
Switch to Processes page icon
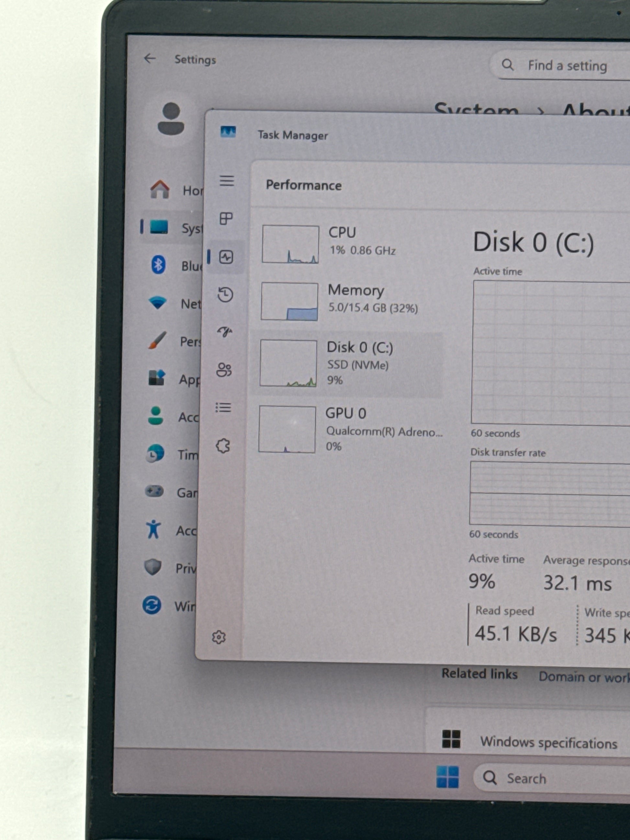click(x=226, y=219)
